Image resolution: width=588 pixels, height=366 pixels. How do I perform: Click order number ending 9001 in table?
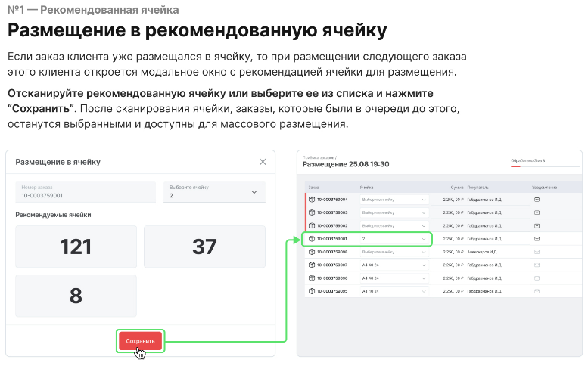click(x=332, y=239)
